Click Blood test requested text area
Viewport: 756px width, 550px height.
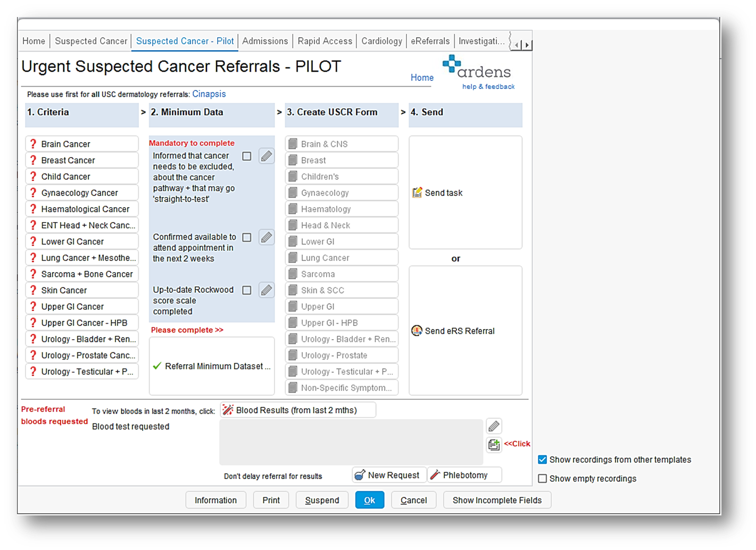[351, 442]
